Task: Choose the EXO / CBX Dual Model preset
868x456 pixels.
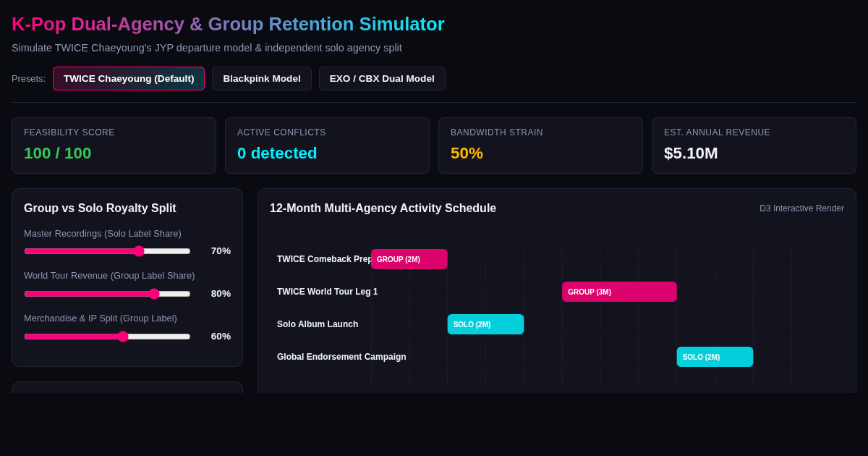Action: (x=382, y=78)
